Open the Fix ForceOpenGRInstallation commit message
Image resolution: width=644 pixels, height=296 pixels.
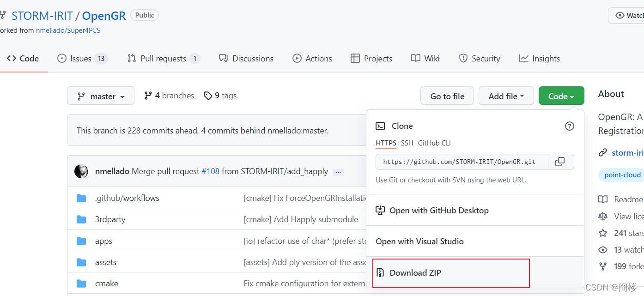305,198
